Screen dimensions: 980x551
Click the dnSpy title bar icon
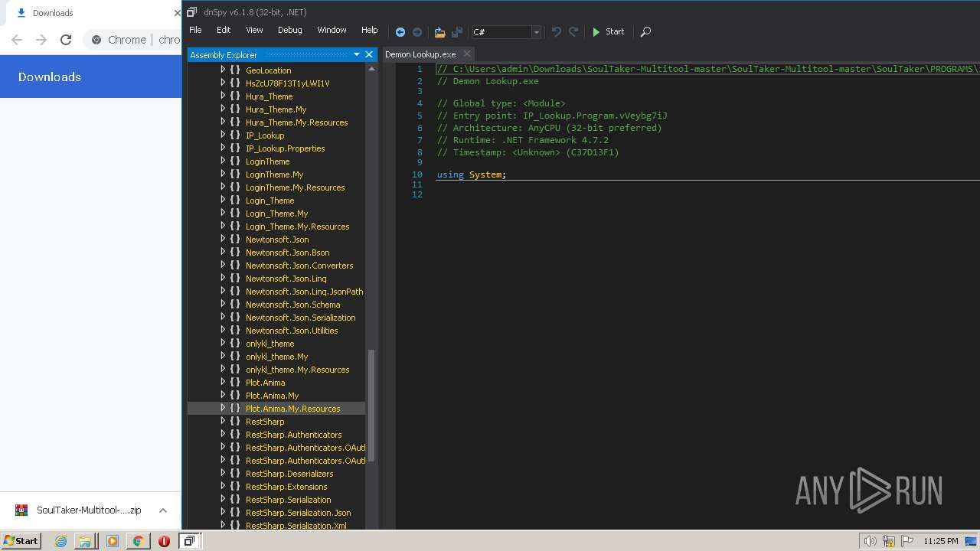pos(192,12)
